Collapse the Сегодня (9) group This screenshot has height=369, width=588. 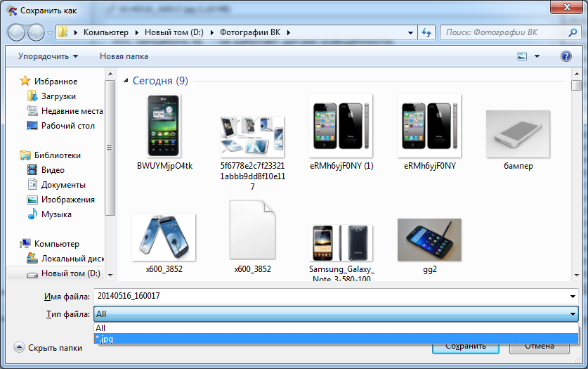(x=126, y=81)
